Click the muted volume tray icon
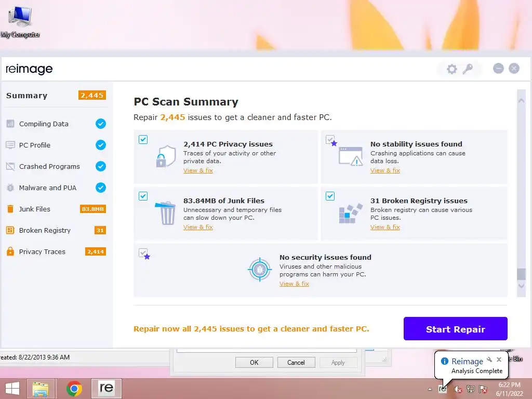 pyautogui.click(x=458, y=389)
